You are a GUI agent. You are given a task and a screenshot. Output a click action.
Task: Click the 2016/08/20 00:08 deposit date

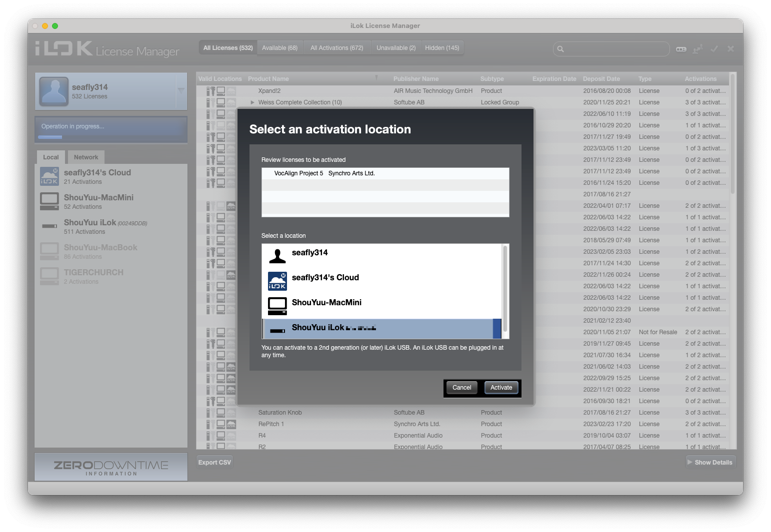pos(606,91)
